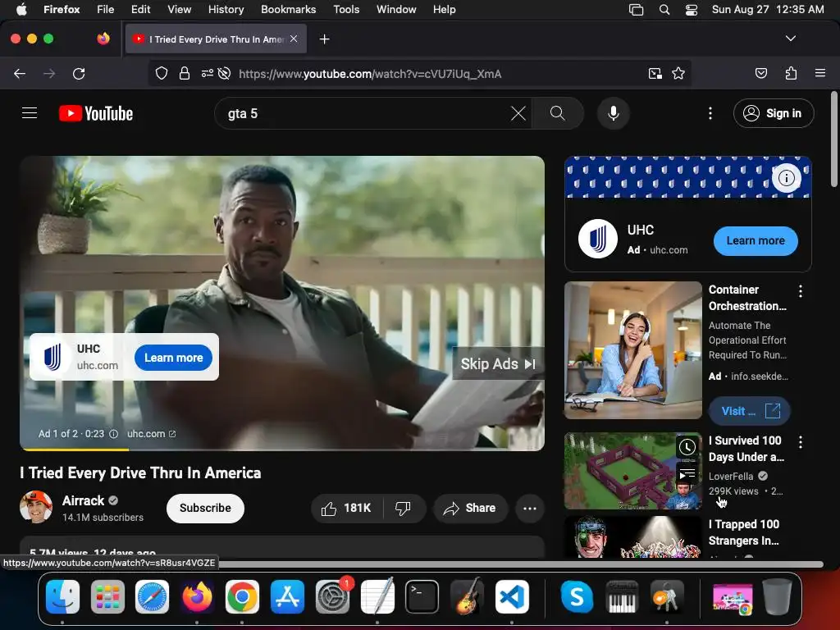840x630 pixels.
Task: Open the View menu
Action: pos(179,9)
